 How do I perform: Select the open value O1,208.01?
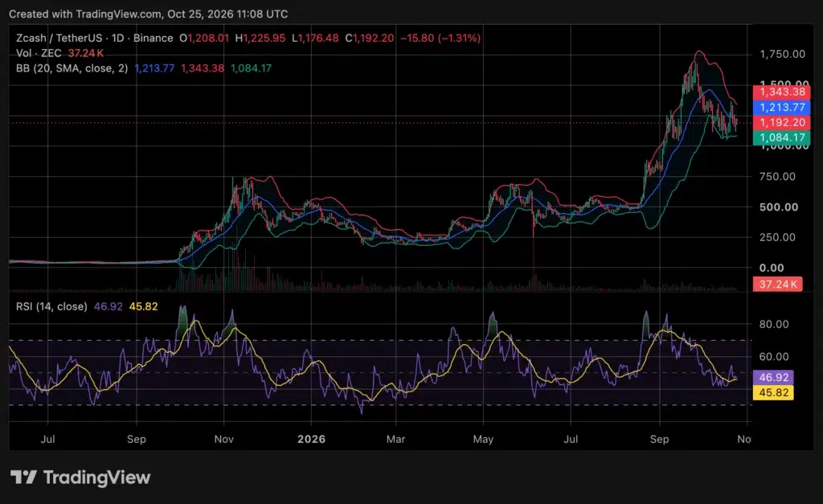203,39
